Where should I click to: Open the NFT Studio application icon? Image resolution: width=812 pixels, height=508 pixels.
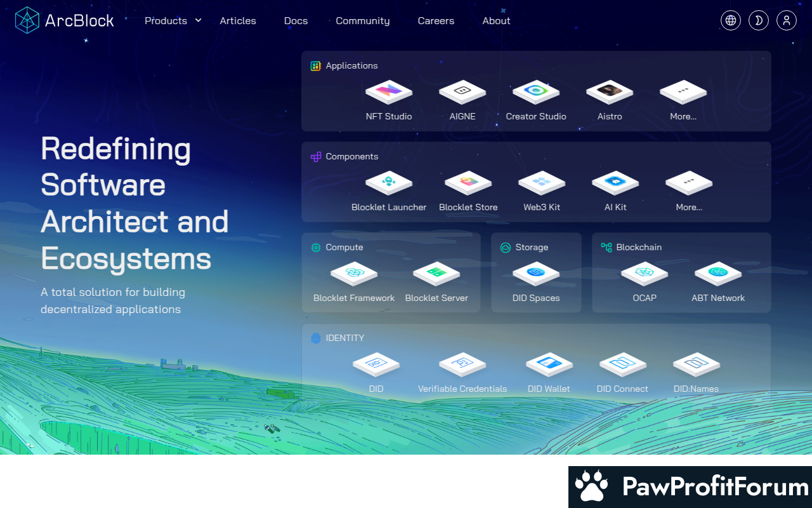coord(389,93)
